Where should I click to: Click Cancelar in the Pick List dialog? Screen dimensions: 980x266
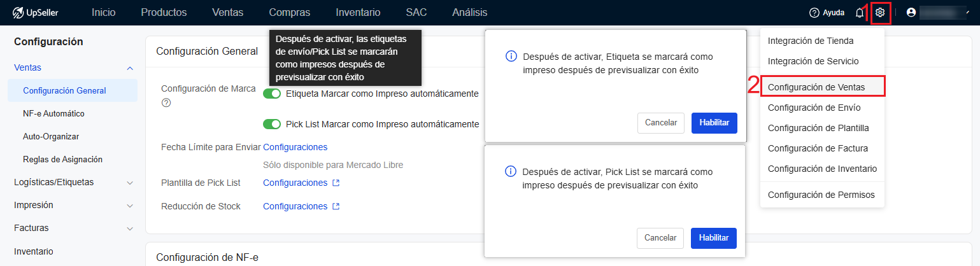(x=660, y=238)
